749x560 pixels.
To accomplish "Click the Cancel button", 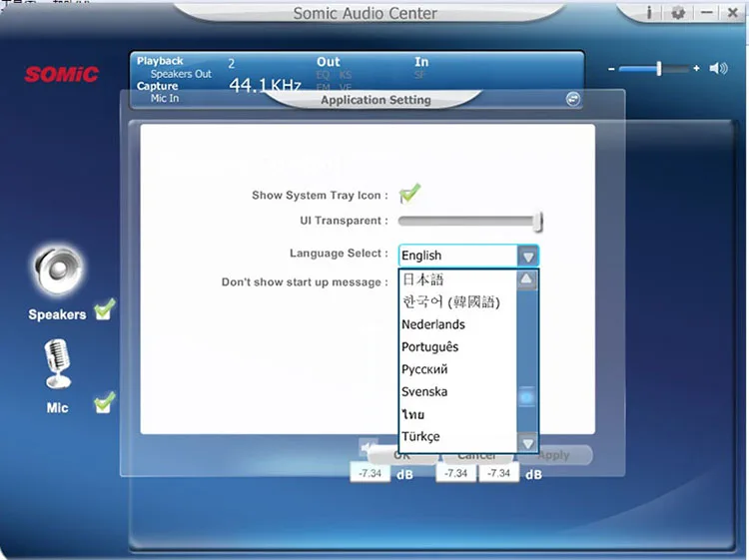I will 476,455.
